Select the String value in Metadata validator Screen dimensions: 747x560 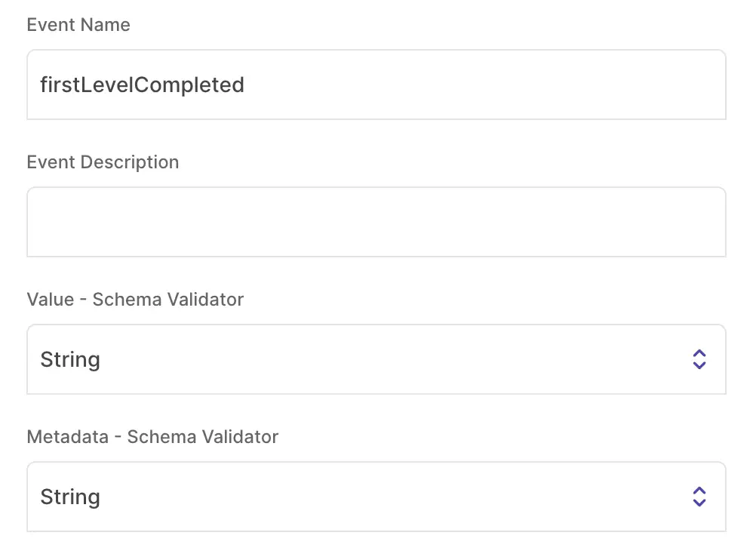70,497
